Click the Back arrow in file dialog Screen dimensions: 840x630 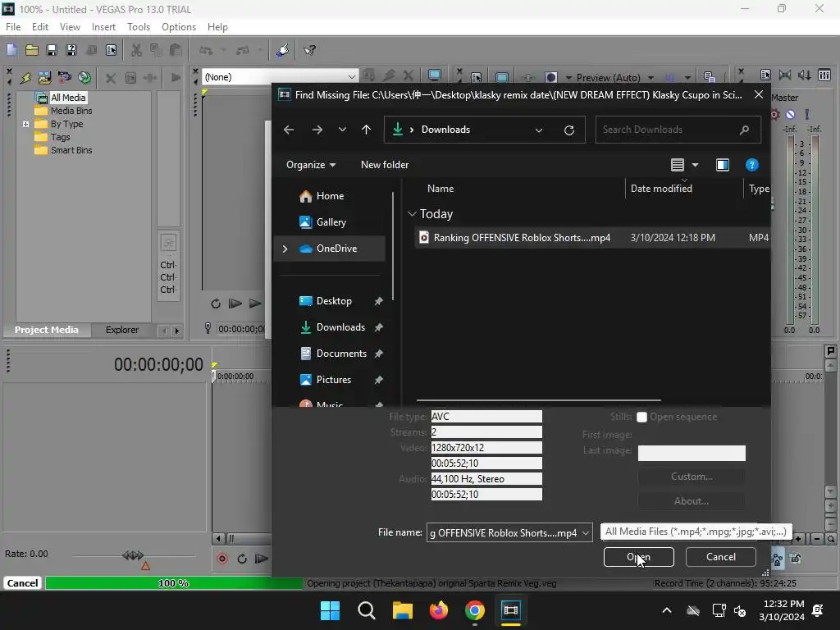tap(289, 130)
